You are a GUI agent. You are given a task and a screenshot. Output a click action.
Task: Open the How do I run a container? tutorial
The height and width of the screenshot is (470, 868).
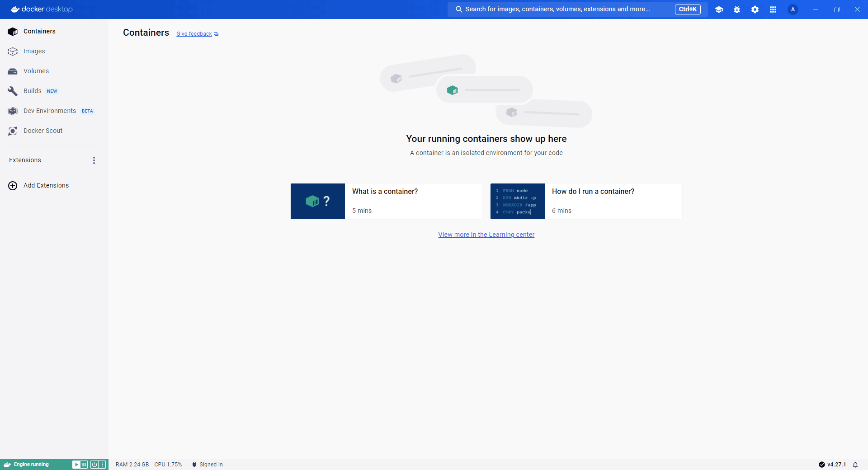586,201
